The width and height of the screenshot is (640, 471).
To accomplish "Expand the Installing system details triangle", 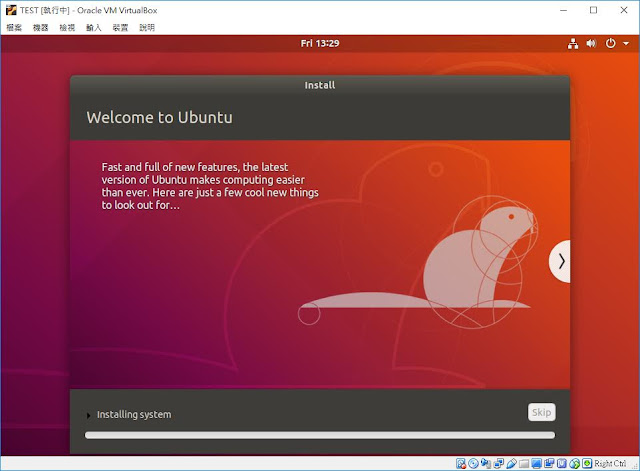I will 88,415.
